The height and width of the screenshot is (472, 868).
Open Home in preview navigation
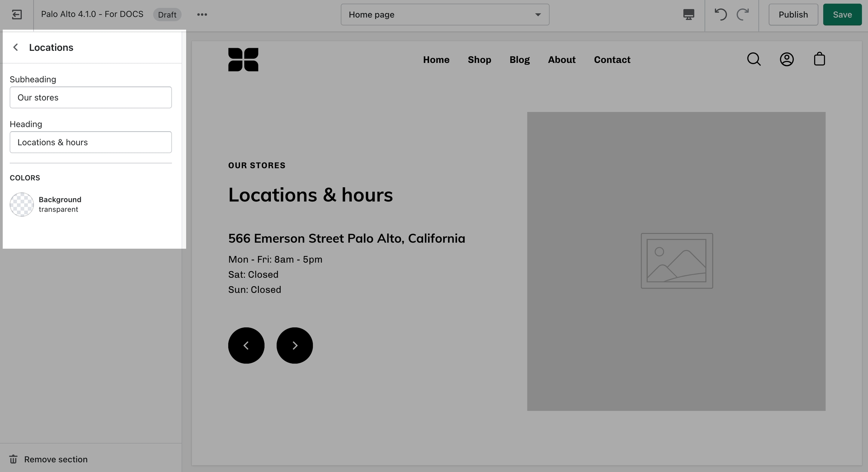click(436, 60)
